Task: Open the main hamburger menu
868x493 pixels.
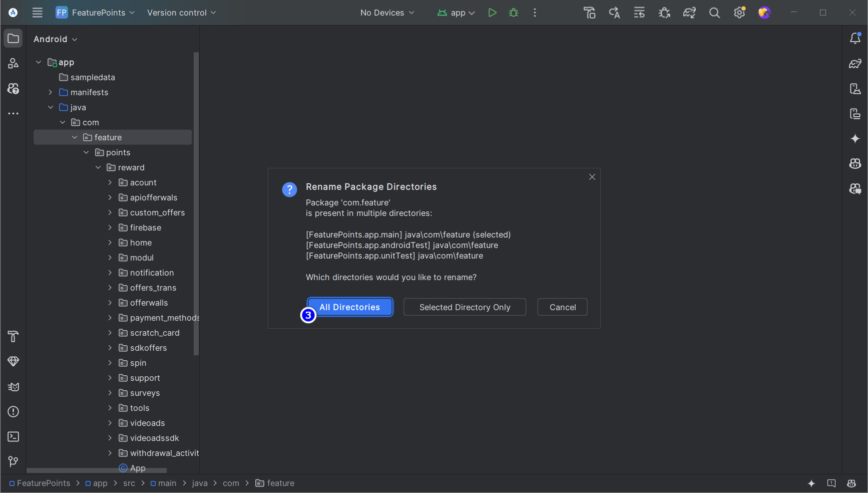Action: (x=38, y=13)
